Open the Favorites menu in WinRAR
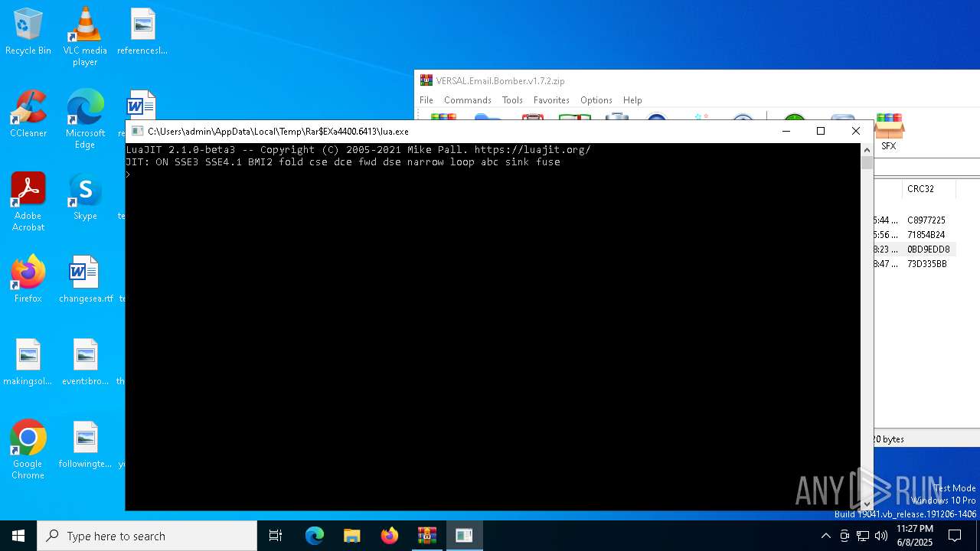This screenshot has width=980, height=551. (x=551, y=100)
